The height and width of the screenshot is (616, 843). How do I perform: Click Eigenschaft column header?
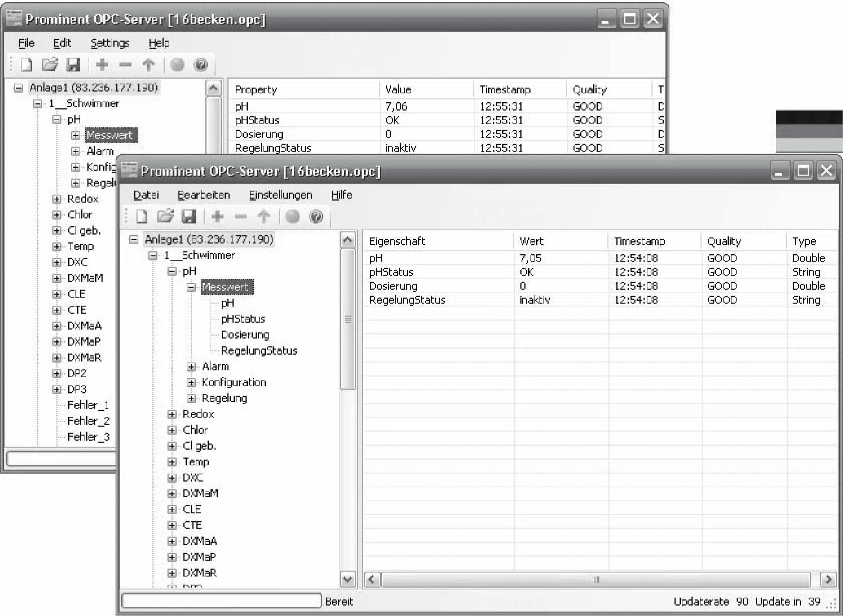(x=438, y=241)
